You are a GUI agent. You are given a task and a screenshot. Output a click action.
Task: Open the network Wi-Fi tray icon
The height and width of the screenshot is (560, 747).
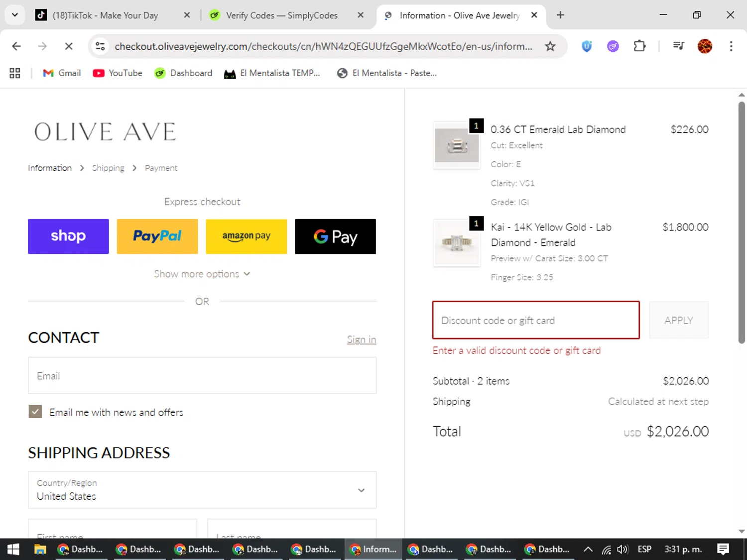606,549
